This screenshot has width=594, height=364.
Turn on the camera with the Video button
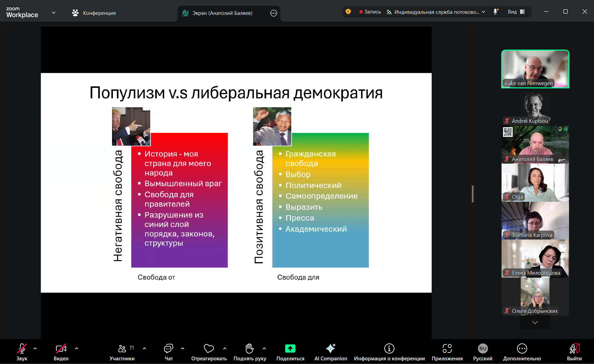61,352
